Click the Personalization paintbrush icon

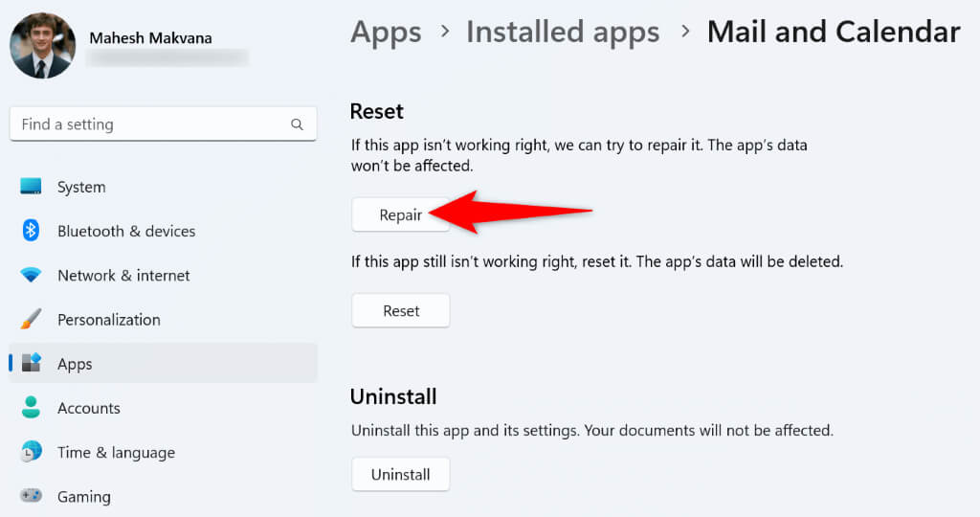click(x=31, y=319)
